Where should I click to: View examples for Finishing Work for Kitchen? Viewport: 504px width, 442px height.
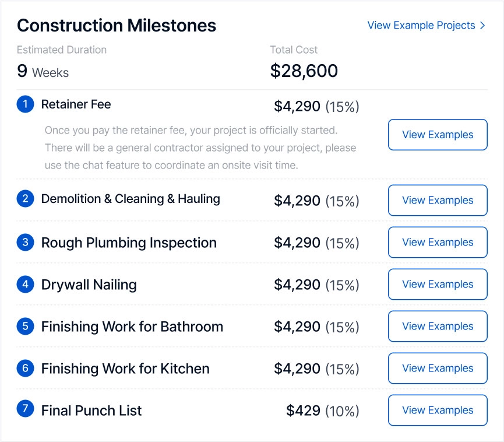tap(438, 368)
